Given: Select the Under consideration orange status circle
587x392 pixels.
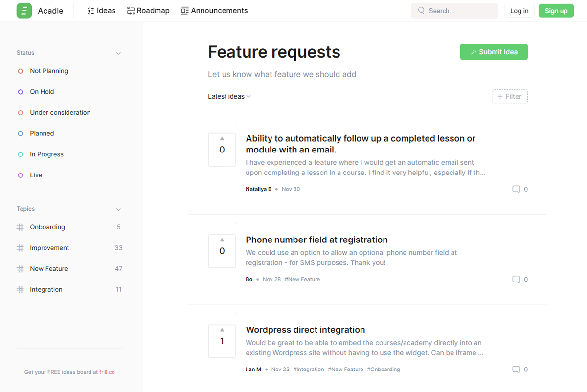Looking at the screenshot, I should tap(20, 113).
